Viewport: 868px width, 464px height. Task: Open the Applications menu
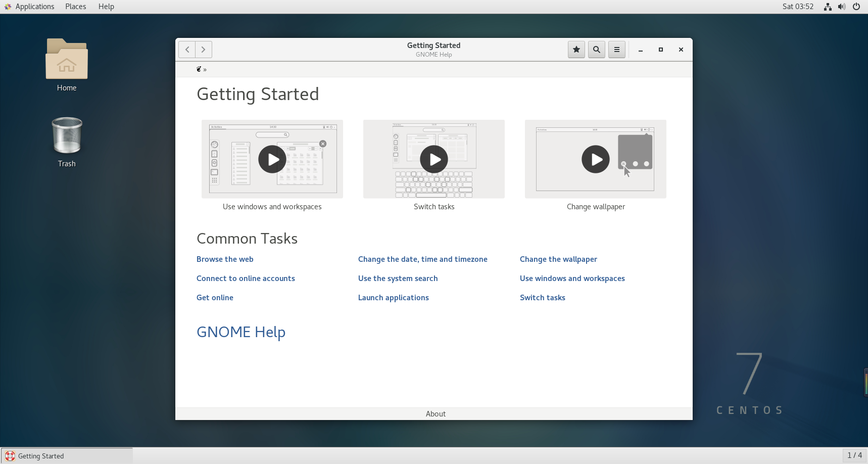(35, 7)
